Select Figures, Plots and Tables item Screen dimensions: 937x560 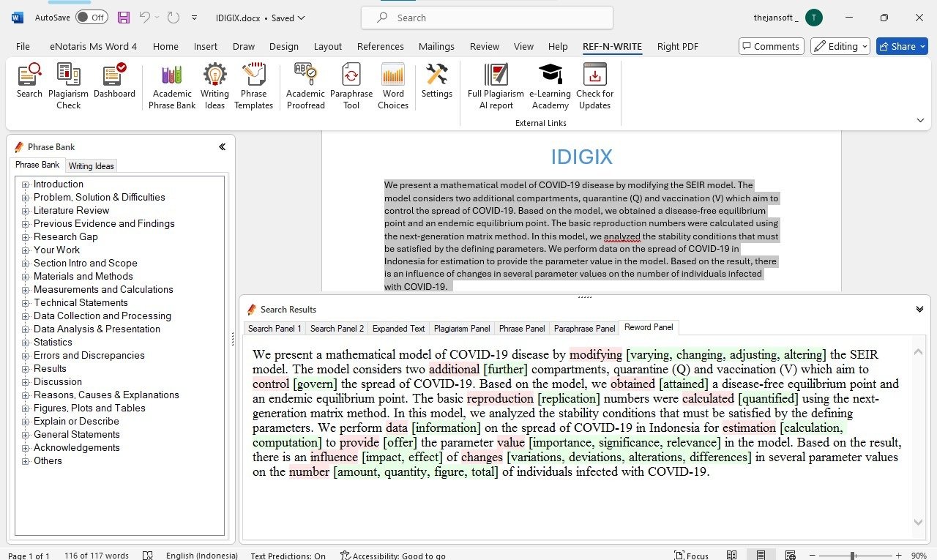tap(89, 408)
